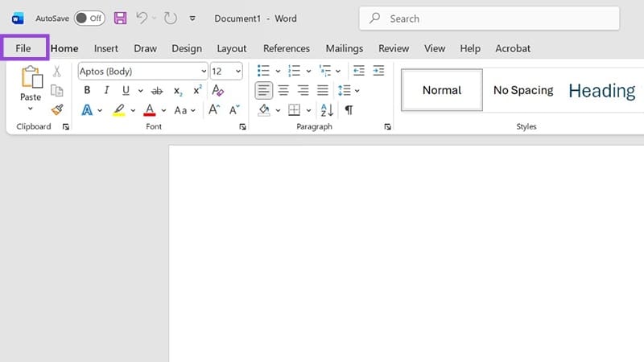The image size is (644, 362).
Task: Expand the font size dropdown
Action: (237, 72)
